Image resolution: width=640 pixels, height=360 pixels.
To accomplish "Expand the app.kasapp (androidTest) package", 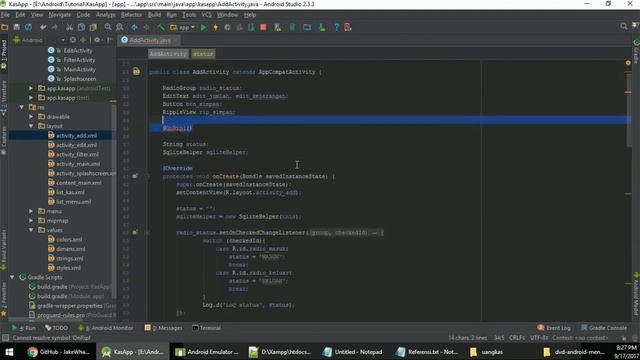I will (x=31, y=88).
